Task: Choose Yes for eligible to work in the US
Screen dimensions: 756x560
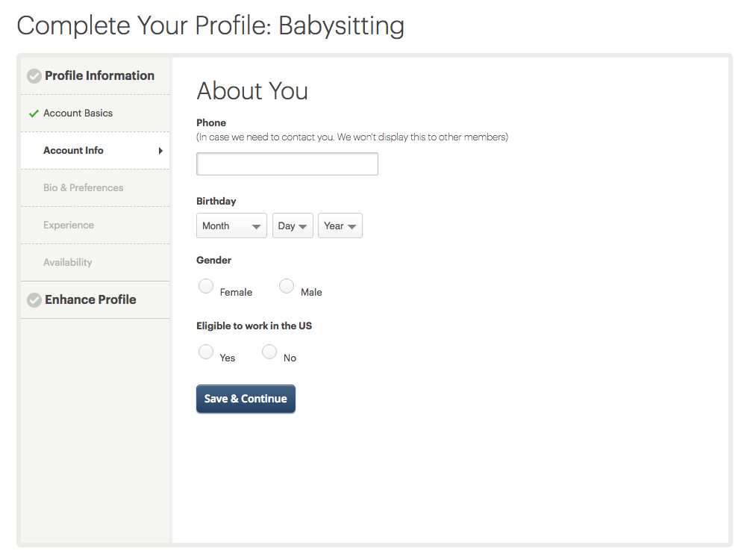Action: click(x=206, y=352)
